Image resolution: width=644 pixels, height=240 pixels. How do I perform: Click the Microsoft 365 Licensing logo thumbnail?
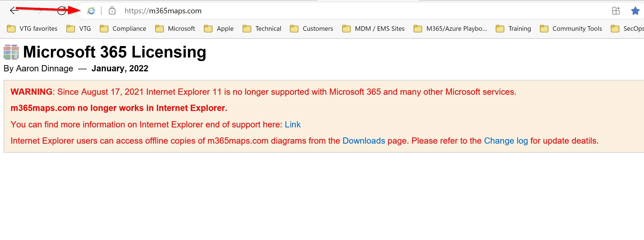click(x=11, y=52)
